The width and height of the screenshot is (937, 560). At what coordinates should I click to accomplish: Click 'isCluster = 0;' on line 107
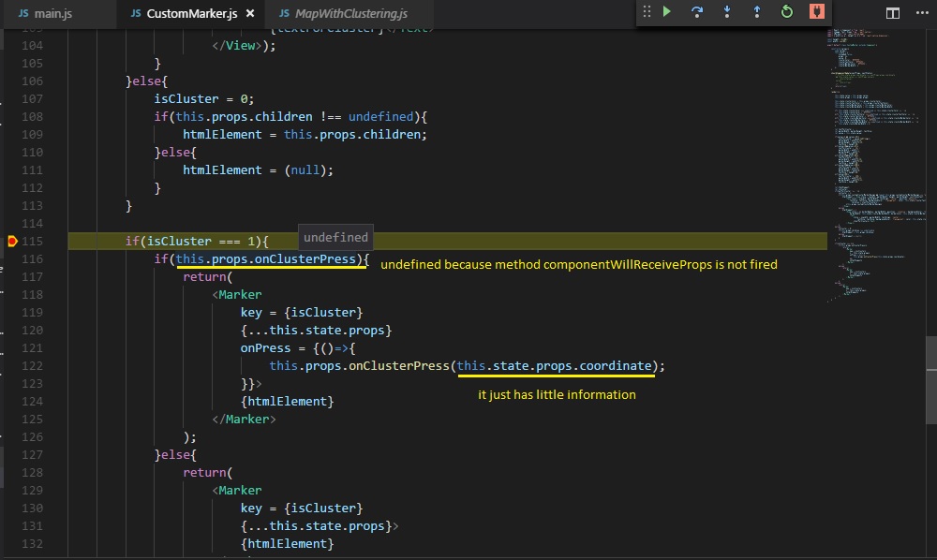204,99
